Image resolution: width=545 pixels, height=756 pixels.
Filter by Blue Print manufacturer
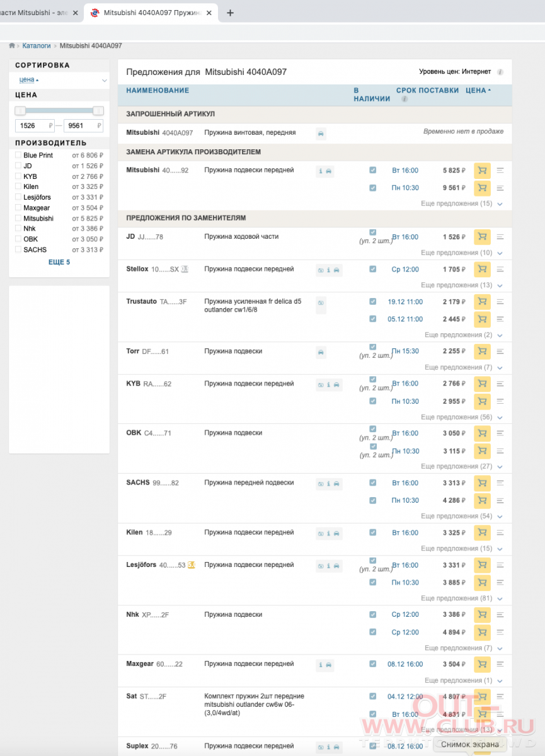pyautogui.click(x=18, y=155)
